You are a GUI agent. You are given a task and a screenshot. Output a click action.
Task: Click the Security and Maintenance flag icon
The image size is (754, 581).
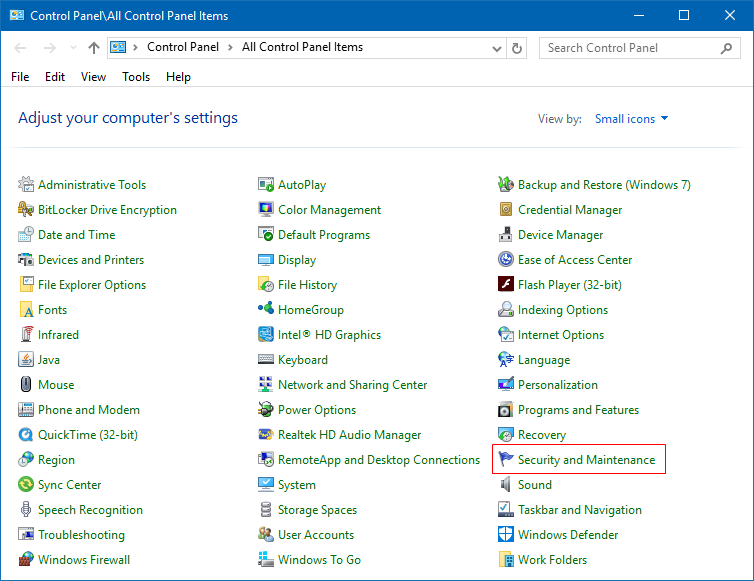506,459
